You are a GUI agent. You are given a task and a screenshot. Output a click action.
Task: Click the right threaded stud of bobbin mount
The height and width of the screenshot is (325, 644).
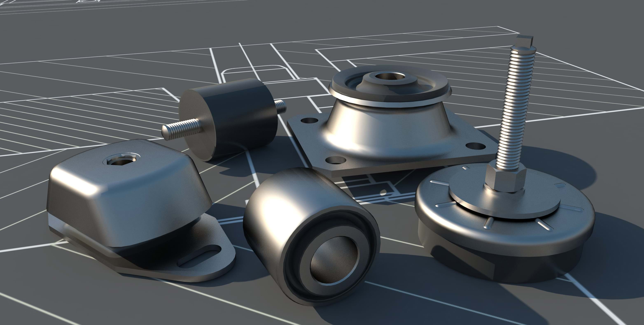[x=280, y=107]
